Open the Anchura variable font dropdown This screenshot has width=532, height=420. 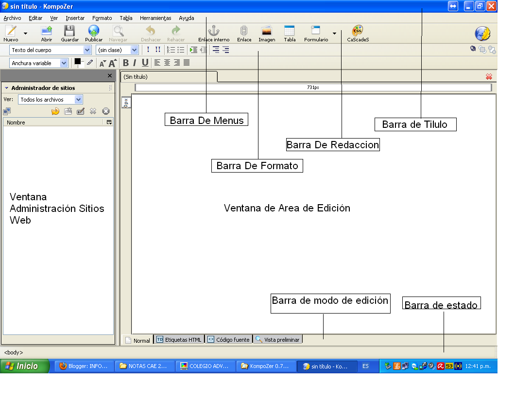point(64,63)
